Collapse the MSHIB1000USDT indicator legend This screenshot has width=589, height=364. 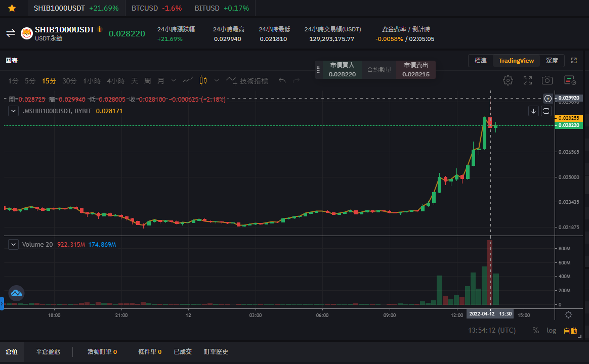[13, 111]
